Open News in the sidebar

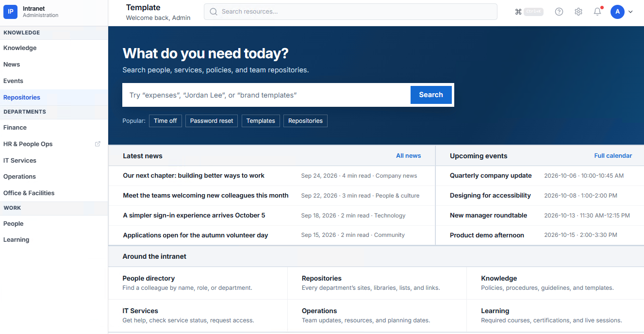(54, 65)
